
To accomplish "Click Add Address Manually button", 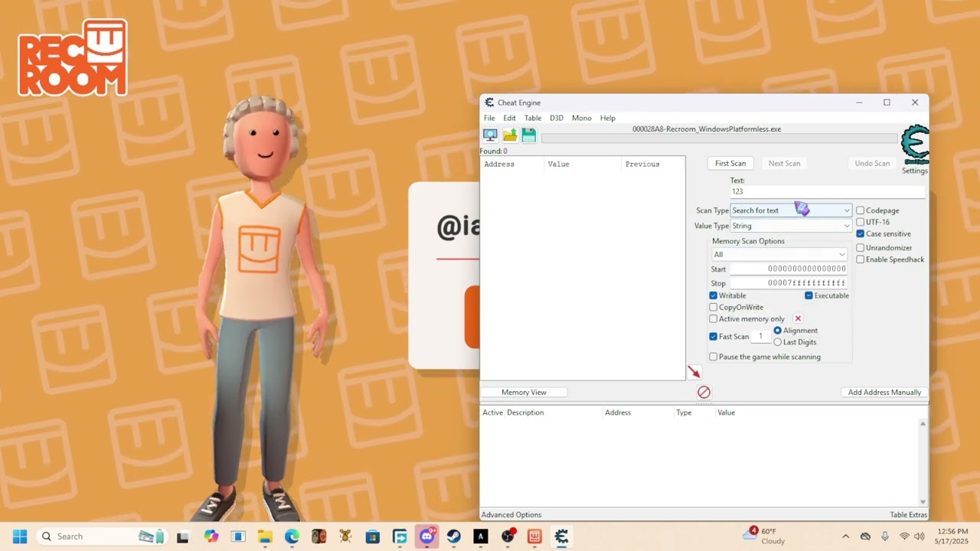I will [x=884, y=392].
